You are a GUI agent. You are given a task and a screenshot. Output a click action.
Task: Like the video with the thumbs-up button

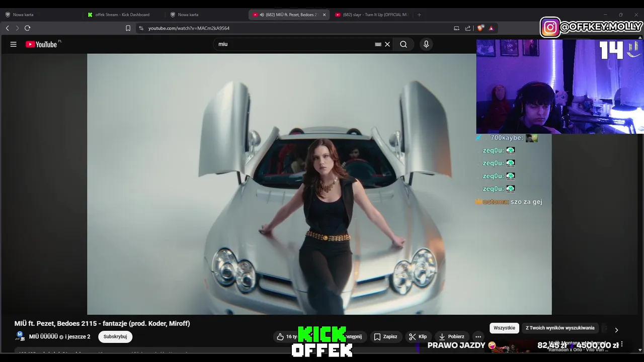pos(286,337)
